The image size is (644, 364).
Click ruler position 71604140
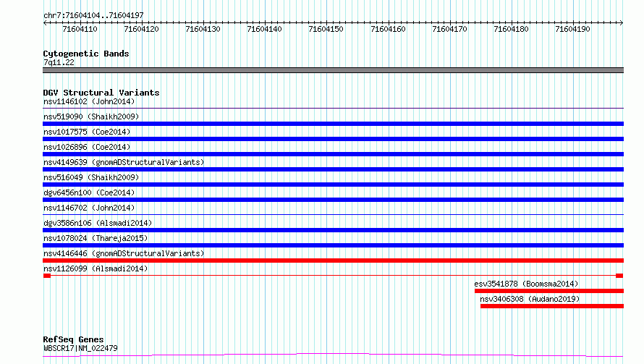click(x=265, y=29)
